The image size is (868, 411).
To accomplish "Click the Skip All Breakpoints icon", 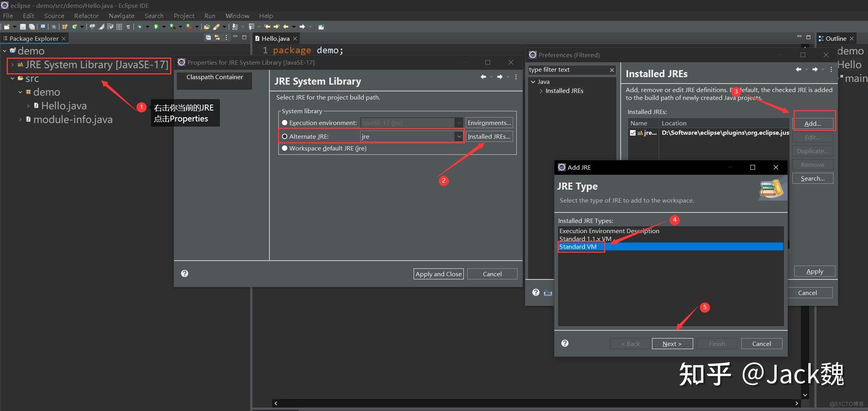I will (54, 27).
